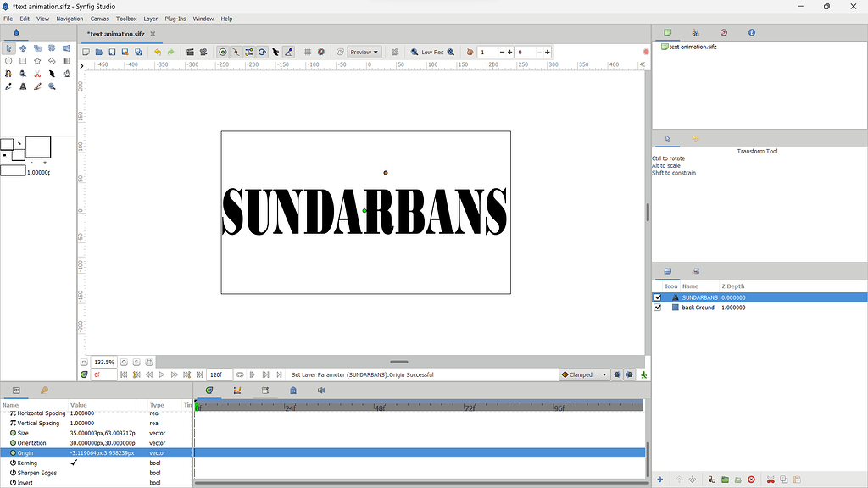
Task: Pick the Circle tool in the toolbox
Action: pos(8,61)
